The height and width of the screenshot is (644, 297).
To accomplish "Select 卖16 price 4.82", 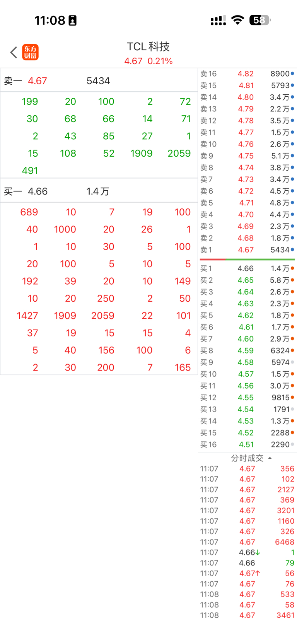I will [246, 73].
